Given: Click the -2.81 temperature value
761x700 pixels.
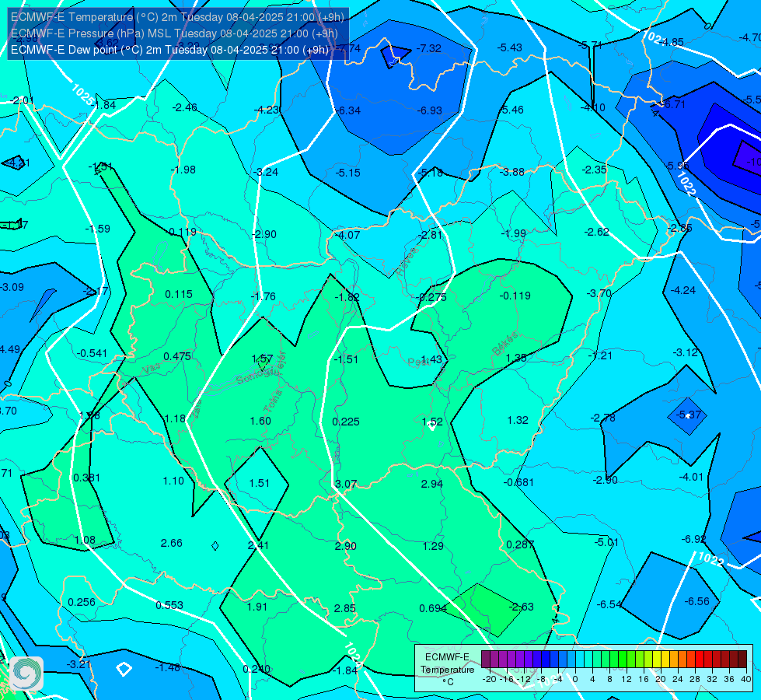Looking at the screenshot, I should pos(430,235).
